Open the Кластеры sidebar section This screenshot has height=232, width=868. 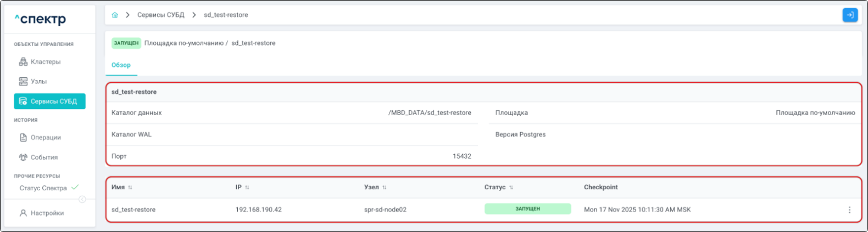tap(45, 62)
